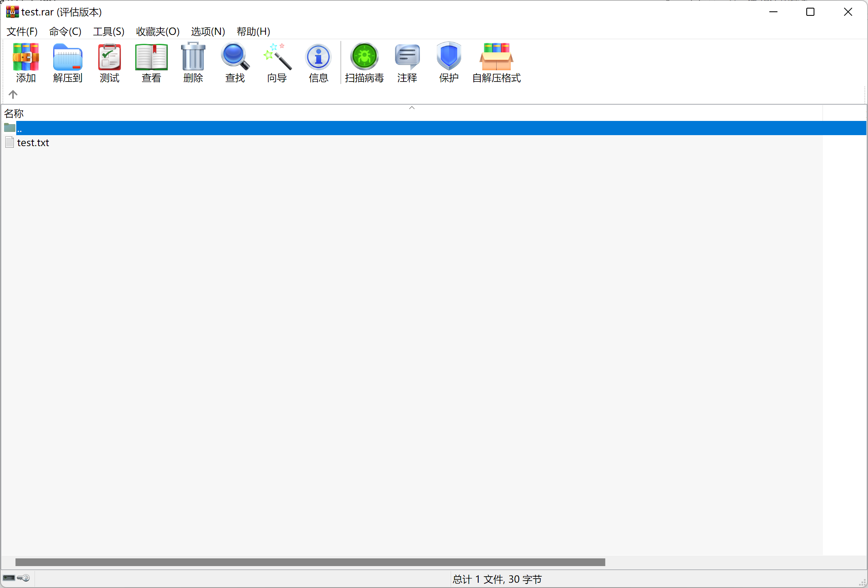The width and height of the screenshot is (868, 588).
Task: Open the File (文件) menu
Action: [22, 32]
